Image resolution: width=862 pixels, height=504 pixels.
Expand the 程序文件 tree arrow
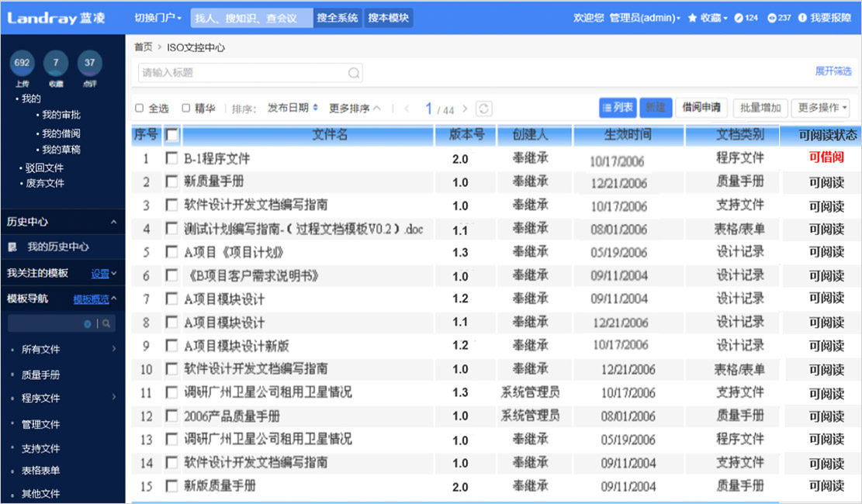(x=114, y=398)
